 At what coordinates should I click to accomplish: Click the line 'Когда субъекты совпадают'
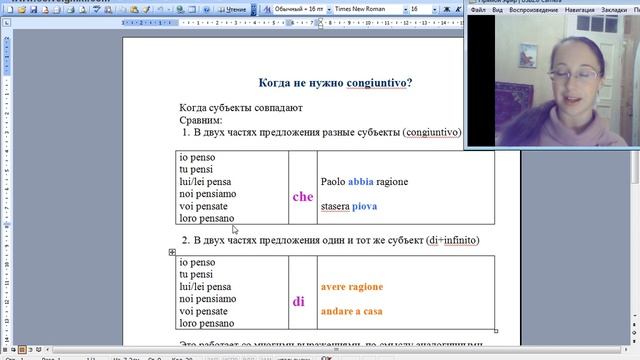click(241, 108)
